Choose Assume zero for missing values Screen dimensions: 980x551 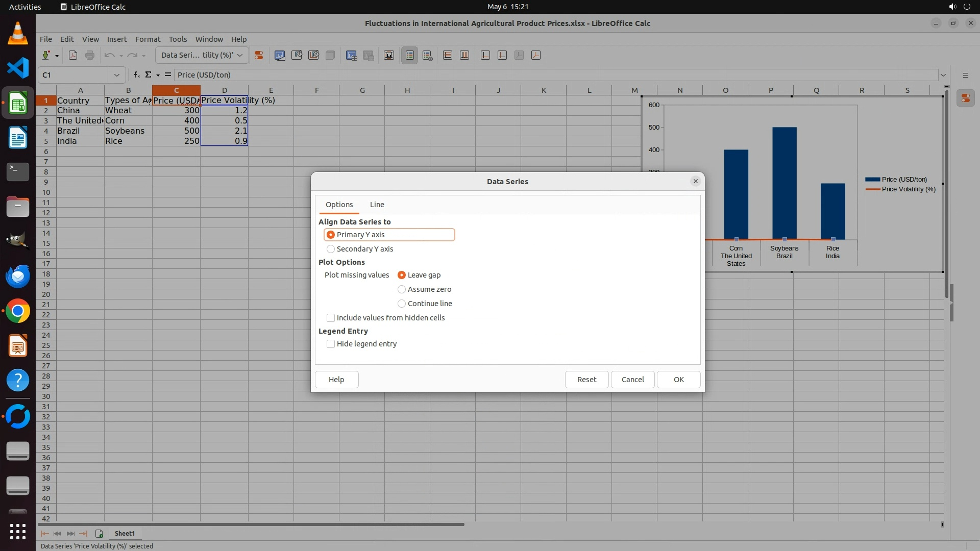click(402, 289)
